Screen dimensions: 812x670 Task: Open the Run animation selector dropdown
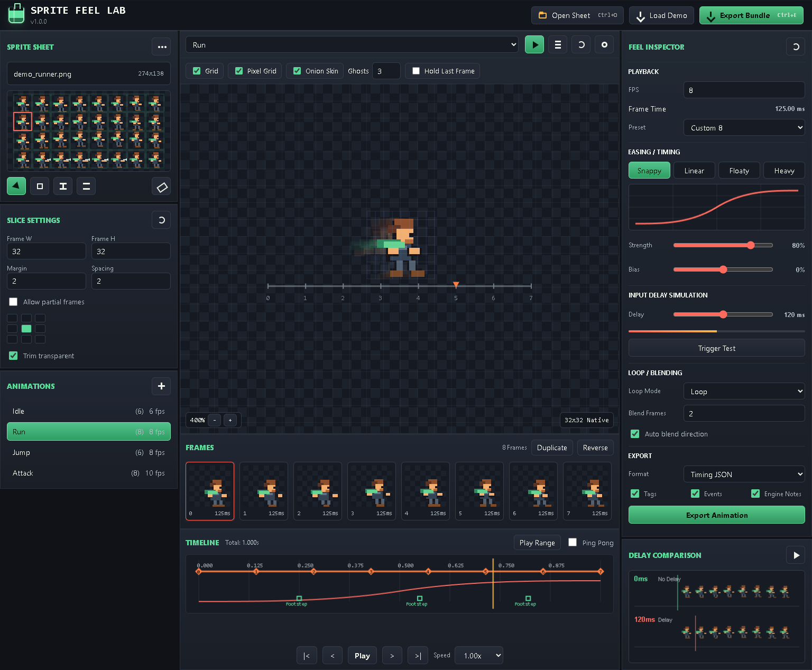click(353, 45)
